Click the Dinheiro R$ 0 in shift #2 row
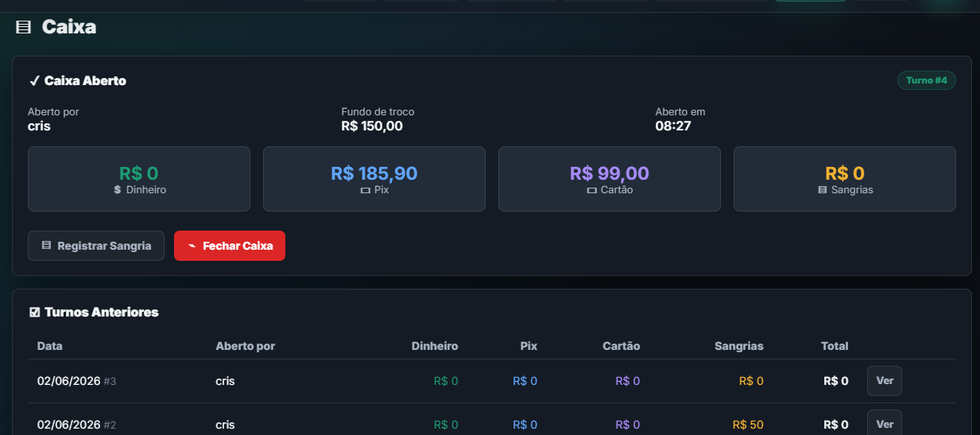 (x=446, y=425)
